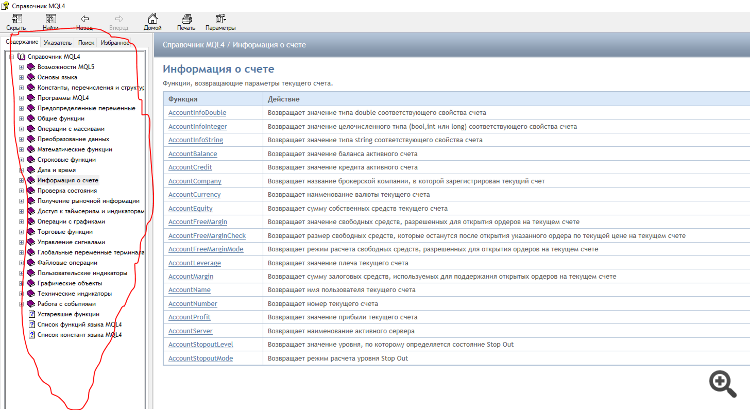Open the AccountLeverage link
The width and height of the screenshot is (750, 410).
[195, 263]
